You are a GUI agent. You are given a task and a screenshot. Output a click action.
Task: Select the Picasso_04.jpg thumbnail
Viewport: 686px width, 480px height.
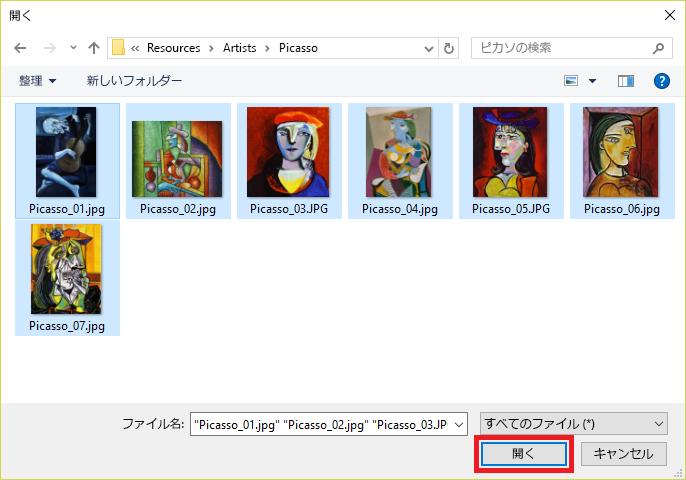[x=399, y=152]
